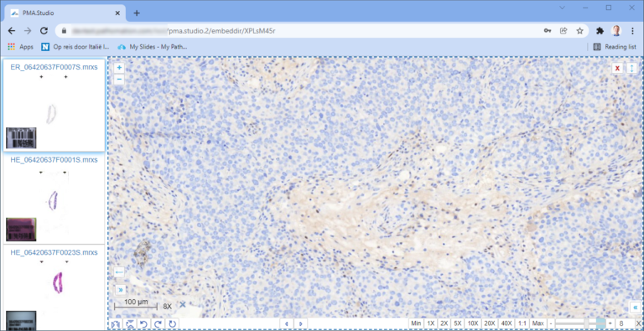Click the left arrow overlay button
This screenshot has height=331, width=644.
click(119, 272)
